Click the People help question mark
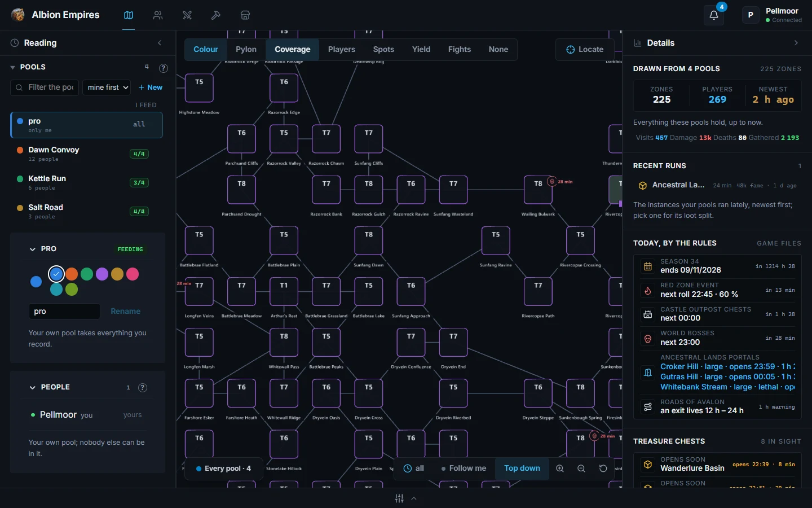Viewport: 812px width, 508px height. [143, 388]
